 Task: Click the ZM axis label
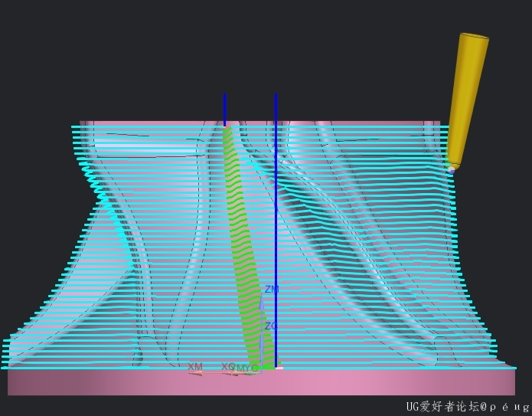[272, 290]
